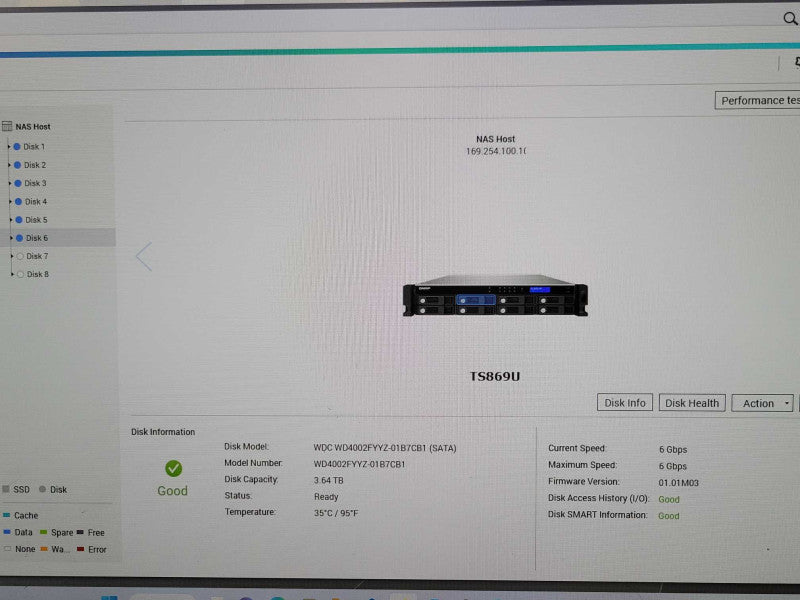Click the search magnifier icon
The width and height of the screenshot is (800, 600).
(x=790, y=19)
